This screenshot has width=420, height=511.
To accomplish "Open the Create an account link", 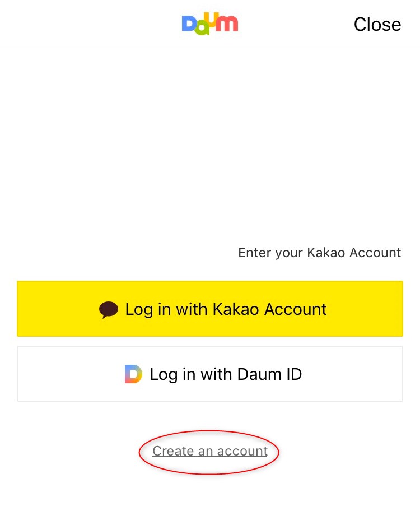I will coord(210,451).
